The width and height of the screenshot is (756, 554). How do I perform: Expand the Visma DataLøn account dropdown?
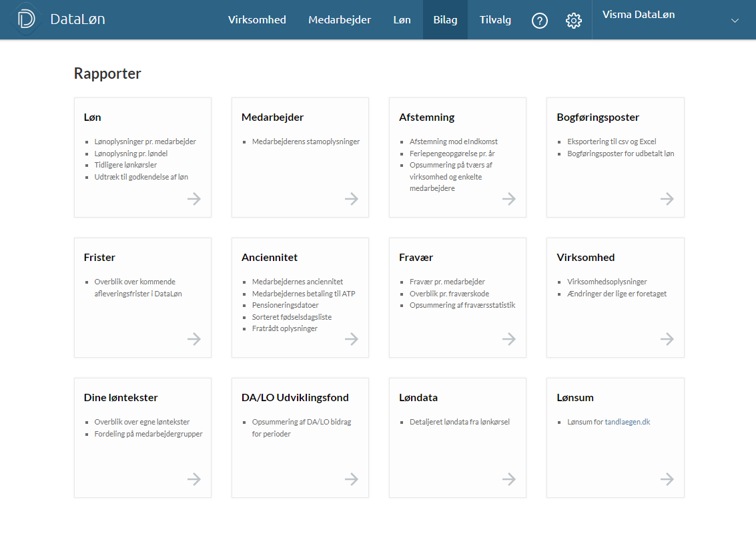pyautogui.click(x=735, y=21)
